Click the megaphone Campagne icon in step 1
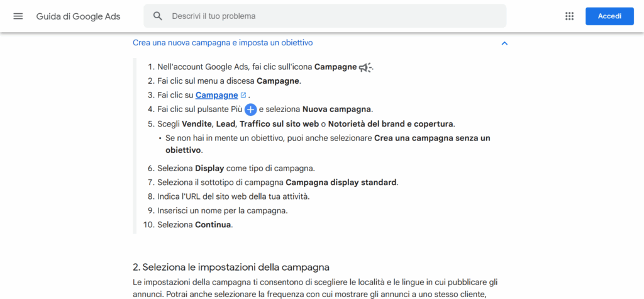 (365, 67)
